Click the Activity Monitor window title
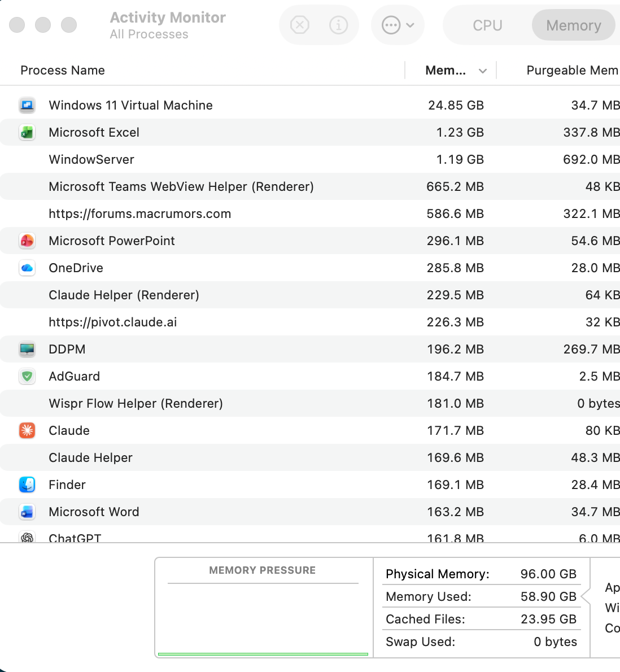 pyautogui.click(x=168, y=18)
